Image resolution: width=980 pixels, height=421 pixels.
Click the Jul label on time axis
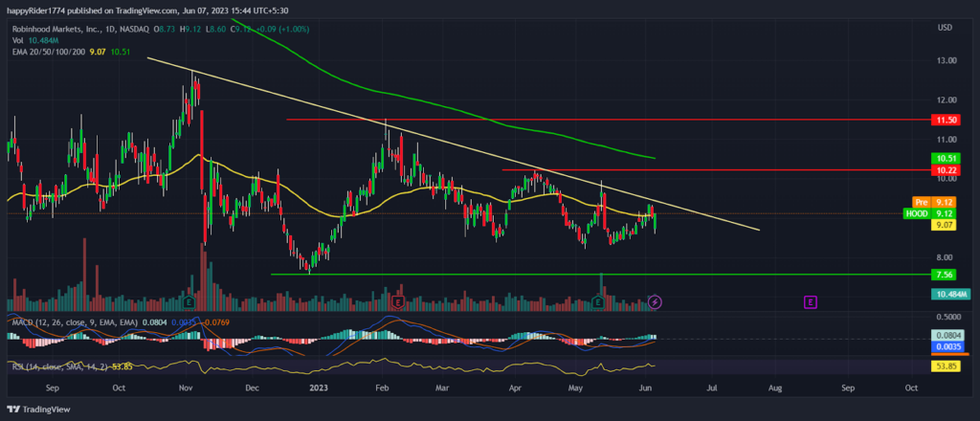[x=712, y=388]
